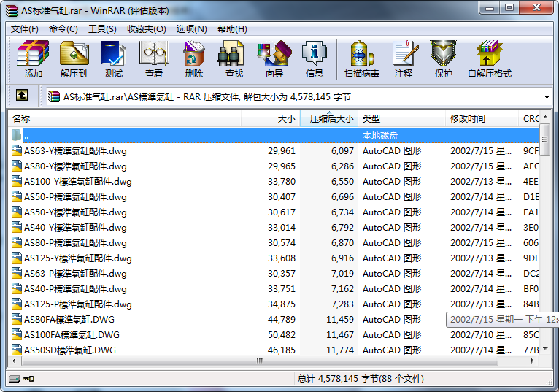This screenshot has width=559, height=392.
Task: Open the Find (查找) binoculars tool
Action: 234,59
